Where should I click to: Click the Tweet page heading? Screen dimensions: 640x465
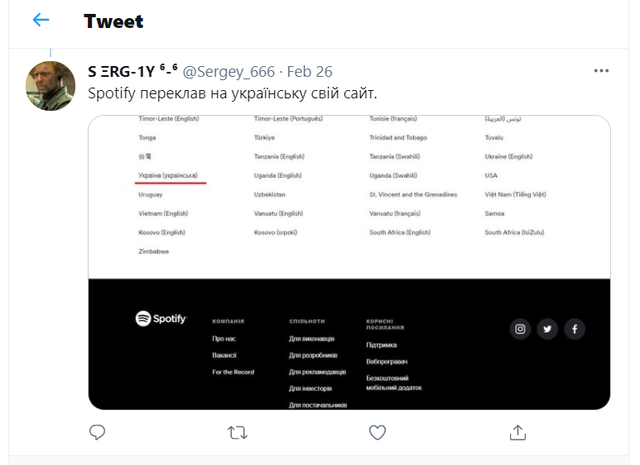point(113,20)
